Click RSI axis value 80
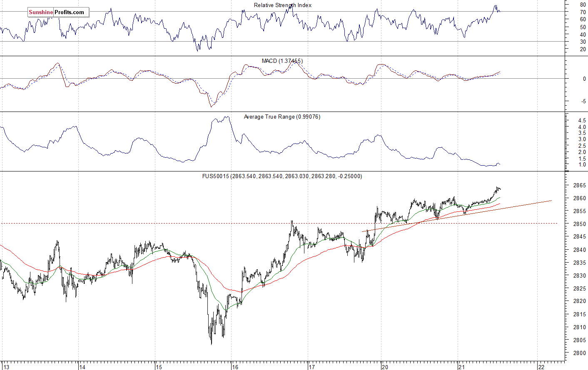The image size is (588, 370). (583, 5)
